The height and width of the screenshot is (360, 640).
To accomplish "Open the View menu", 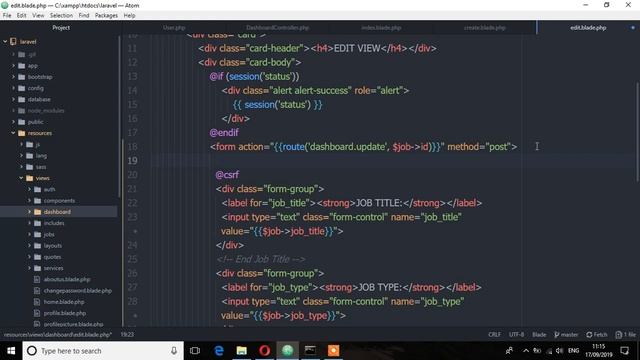I will (x=38, y=16).
